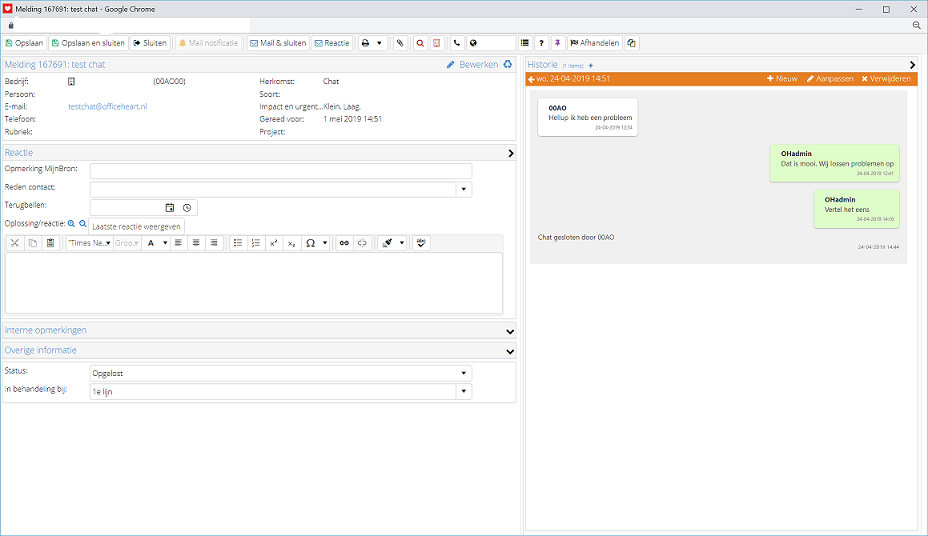Viewport: 928px width, 536px height.
Task: Click the list view icon
Action: [x=525, y=43]
